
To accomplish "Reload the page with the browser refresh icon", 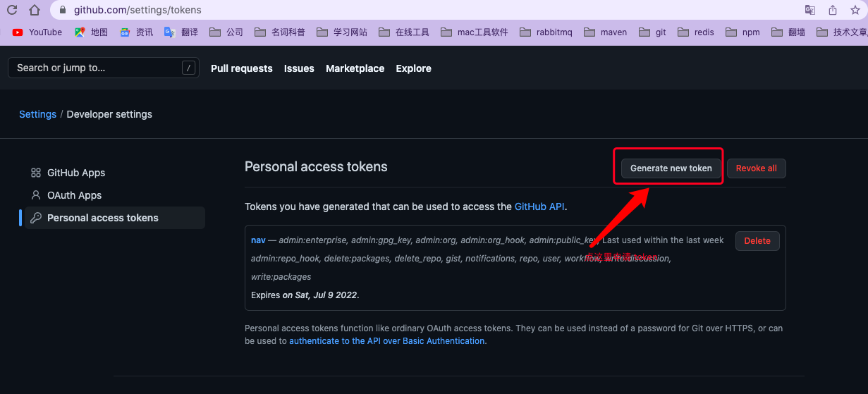I will coord(12,10).
